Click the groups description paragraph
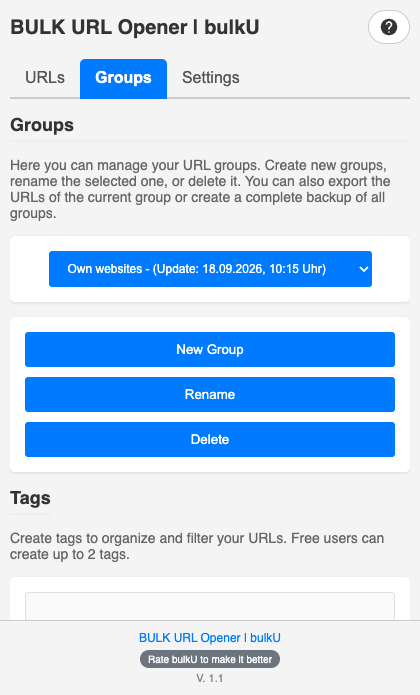Viewport: 420px width, 695px height. [200, 189]
